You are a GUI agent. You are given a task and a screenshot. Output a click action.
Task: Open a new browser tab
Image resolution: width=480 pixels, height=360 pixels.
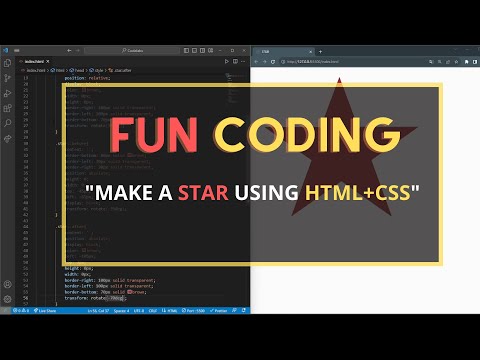tap(320, 52)
